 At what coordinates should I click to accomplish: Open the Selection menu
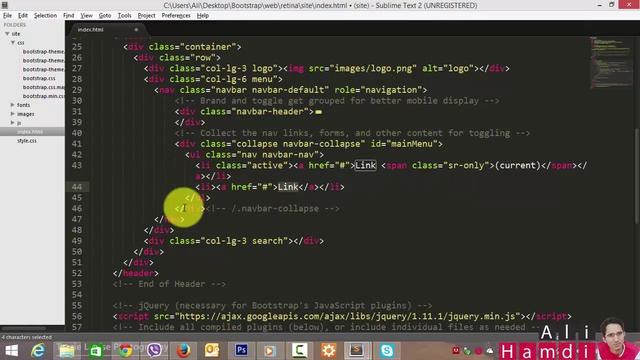(x=45, y=16)
